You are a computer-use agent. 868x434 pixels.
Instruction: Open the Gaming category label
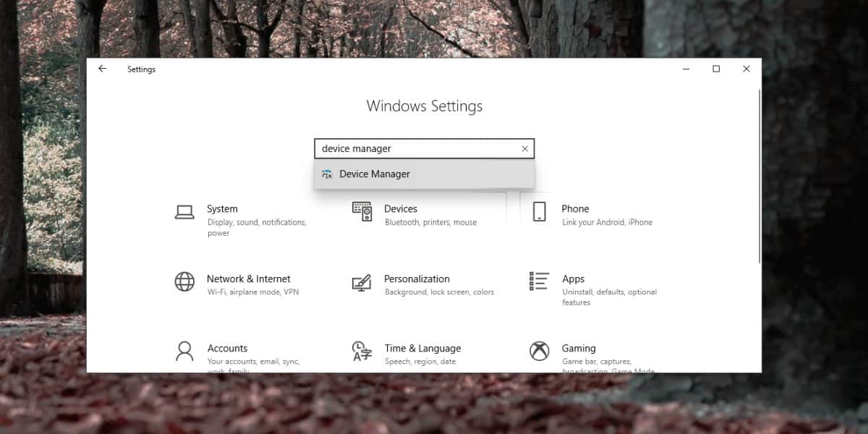579,348
